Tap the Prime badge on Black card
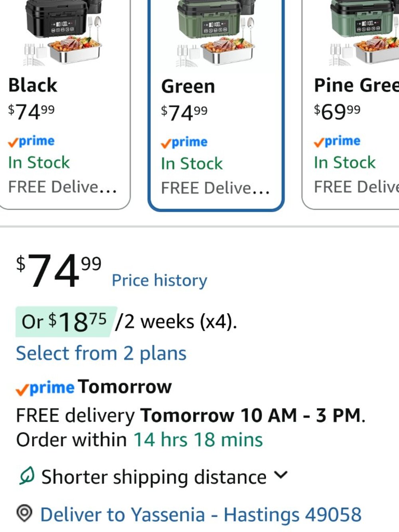 click(x=31, y=141)
